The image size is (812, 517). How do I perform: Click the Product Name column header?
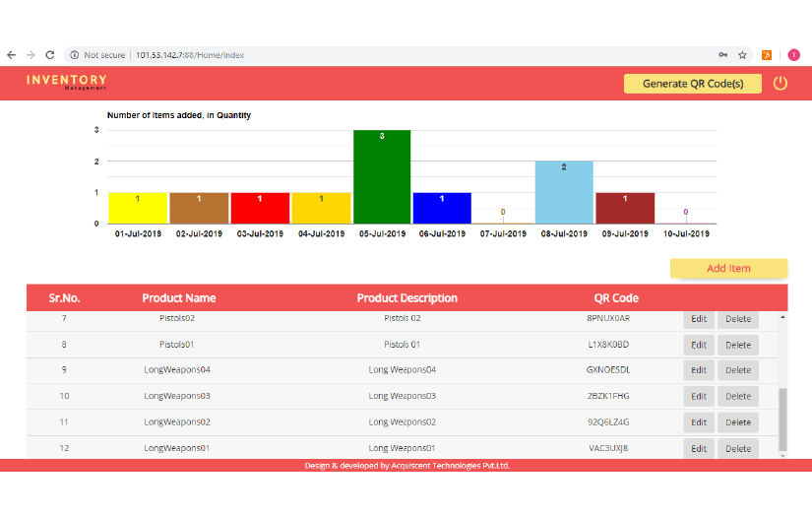[x=179, y=297]
